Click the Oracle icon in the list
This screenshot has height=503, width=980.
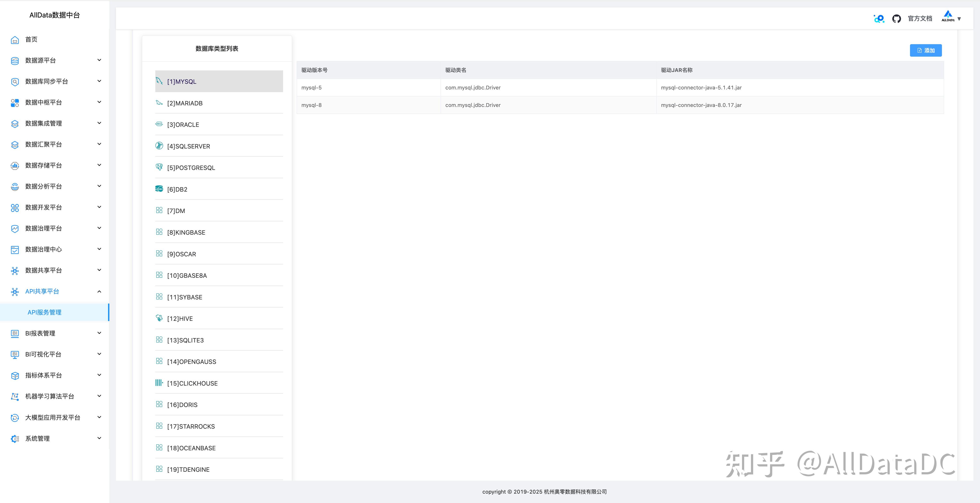click(x=159, y=124)
